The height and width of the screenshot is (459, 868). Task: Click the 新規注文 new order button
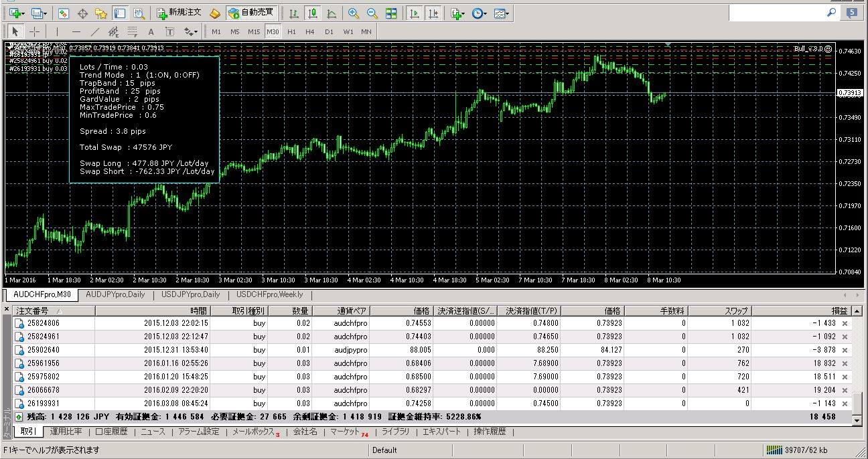pyautogui.click(x=179, y=13)
